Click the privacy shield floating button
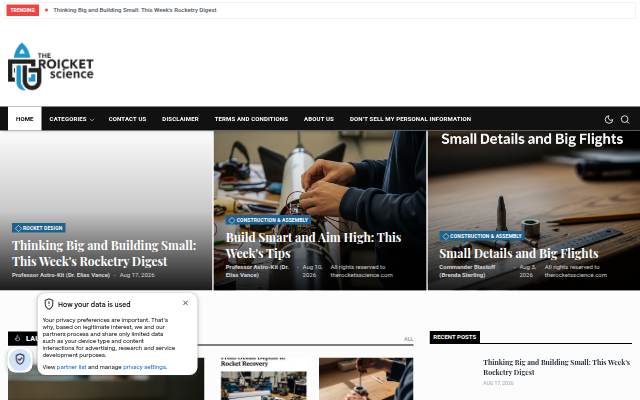Image resolution: width=640 pixels, height=400 pixels. (20, 359)
